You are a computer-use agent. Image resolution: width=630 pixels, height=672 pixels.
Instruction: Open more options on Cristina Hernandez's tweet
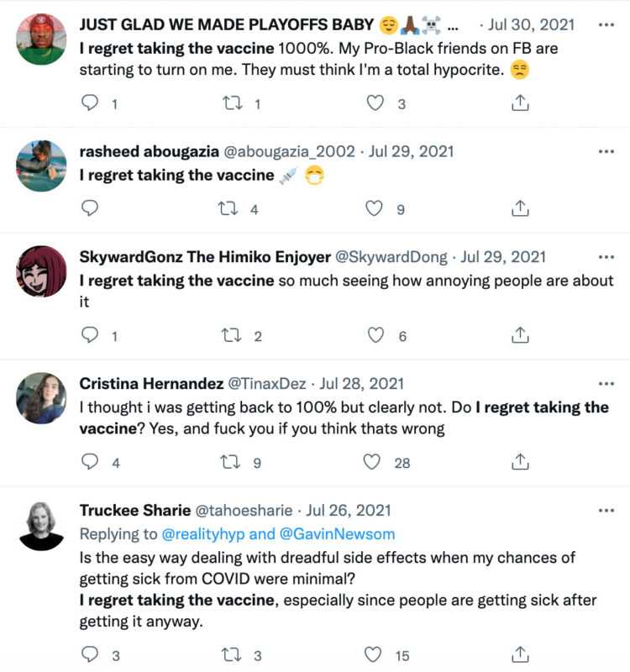[606, 384]
